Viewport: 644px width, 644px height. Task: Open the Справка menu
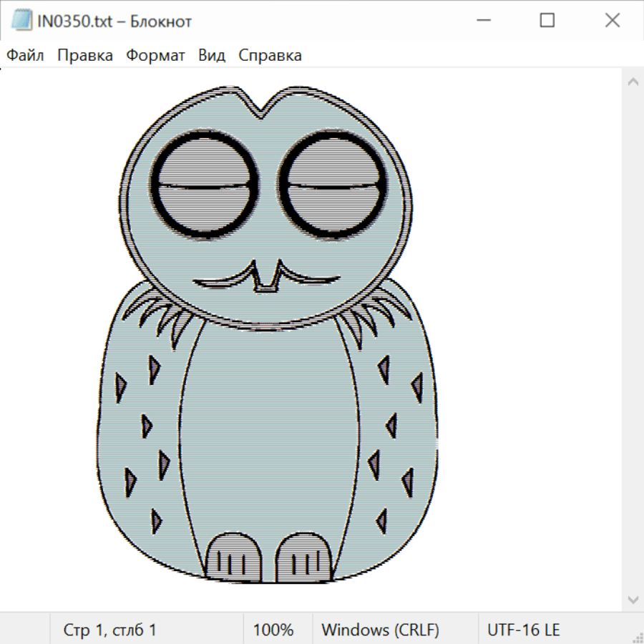pos(270,55)
